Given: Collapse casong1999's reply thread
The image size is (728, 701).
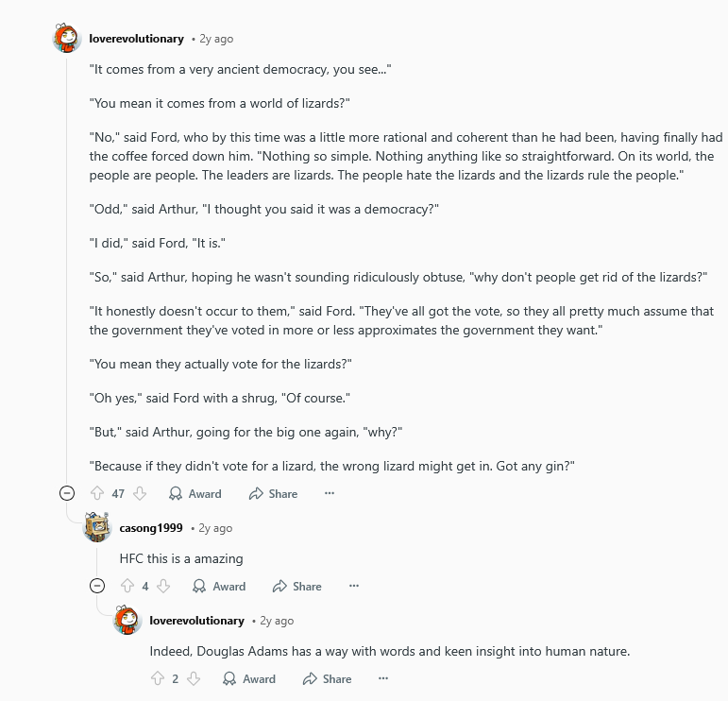Looking at the screenshot, I should click(96, 586).
